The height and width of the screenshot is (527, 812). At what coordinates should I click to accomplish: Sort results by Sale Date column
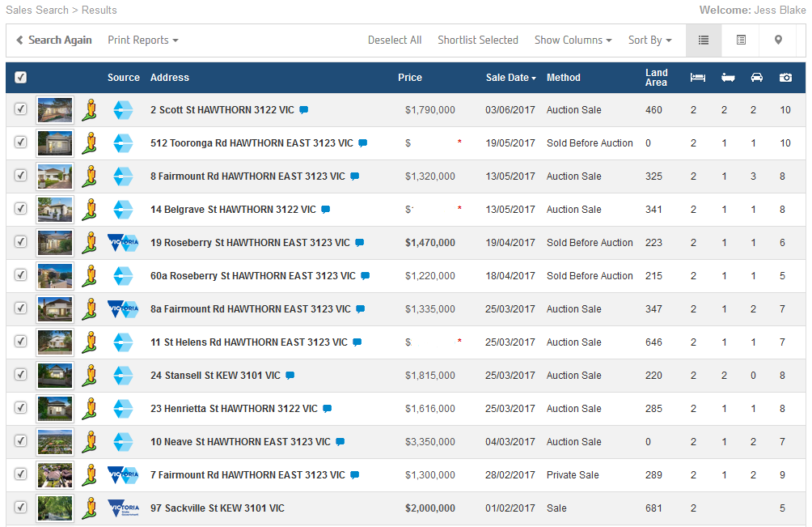click(510, 78)
